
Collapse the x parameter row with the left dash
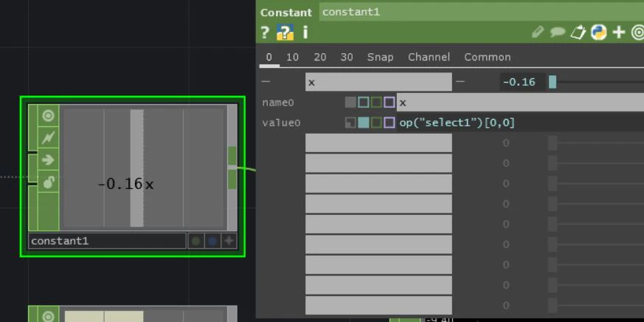click(x=266, y=81)
